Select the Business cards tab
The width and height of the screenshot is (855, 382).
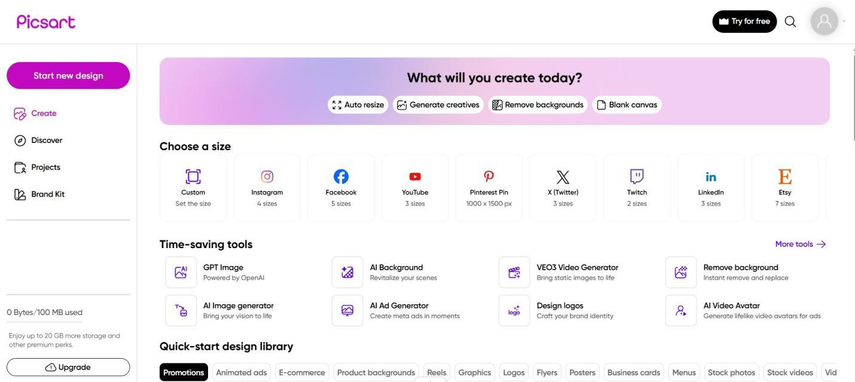tap(634, 373)
